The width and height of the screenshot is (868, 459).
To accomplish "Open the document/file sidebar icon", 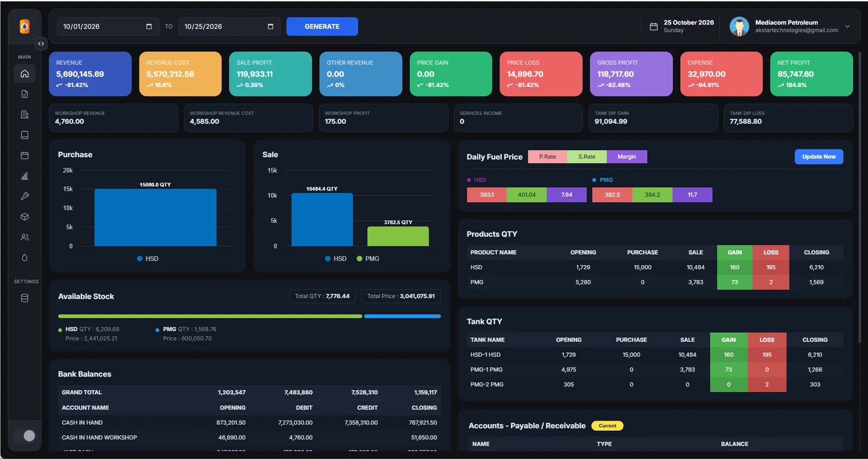I will (24, 94).
